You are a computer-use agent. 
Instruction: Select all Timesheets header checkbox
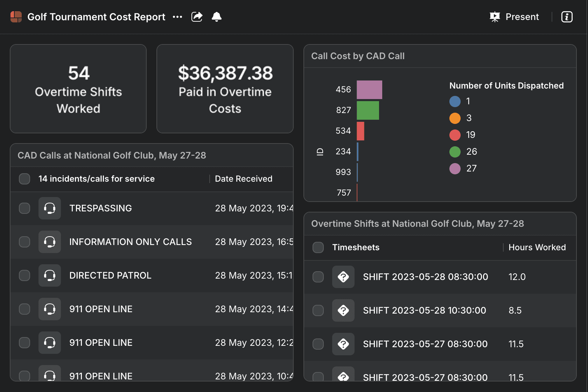click(x=318, y=247)
